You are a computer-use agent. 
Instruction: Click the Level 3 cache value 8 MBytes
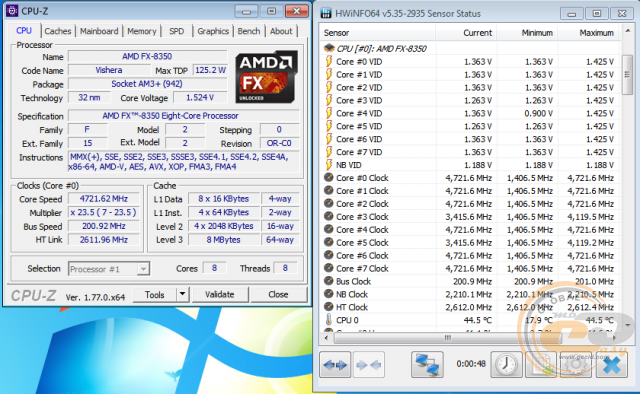tap(224, 240)
